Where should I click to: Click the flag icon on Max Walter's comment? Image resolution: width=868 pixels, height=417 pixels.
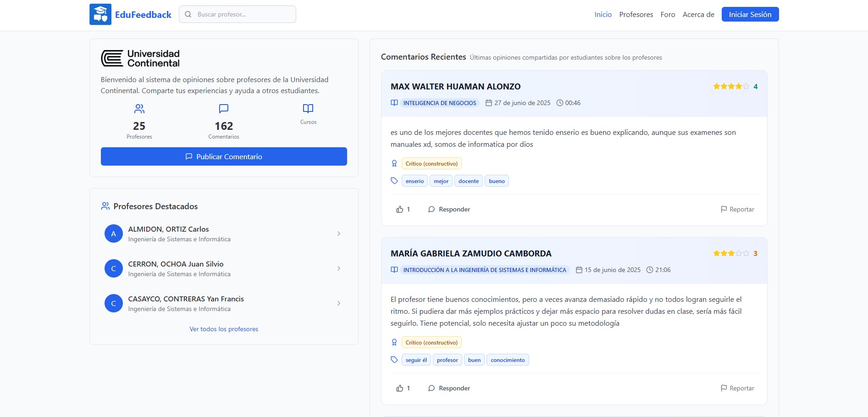[x=724, y=209]
